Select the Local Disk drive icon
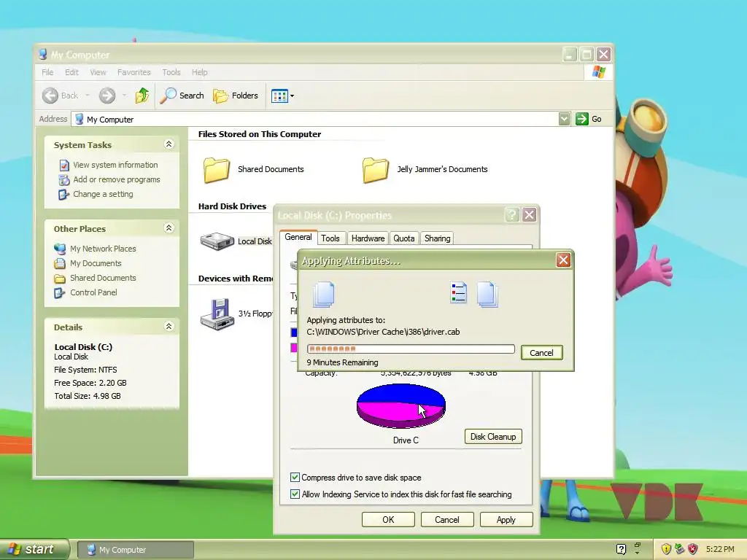The image size is (747, 560). (217, 241)
